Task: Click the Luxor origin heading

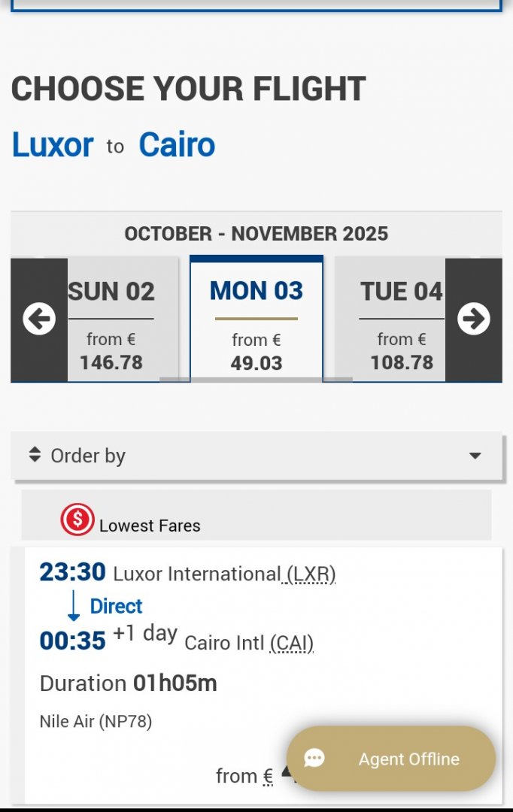Action: point(53,144)
